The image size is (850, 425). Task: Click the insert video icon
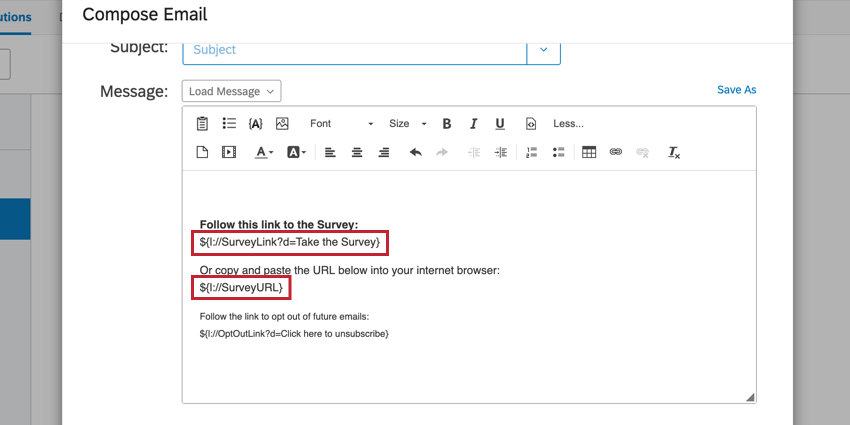click(229, 152)
